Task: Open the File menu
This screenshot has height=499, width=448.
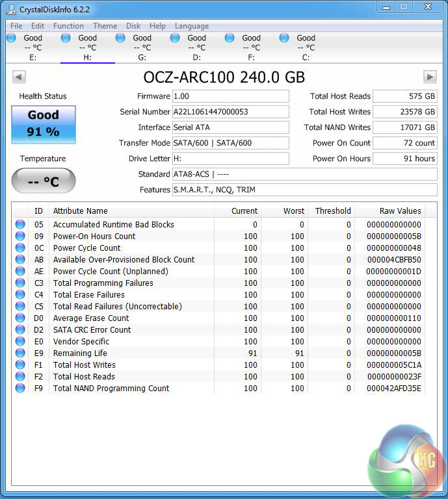Action: (16, 26)
